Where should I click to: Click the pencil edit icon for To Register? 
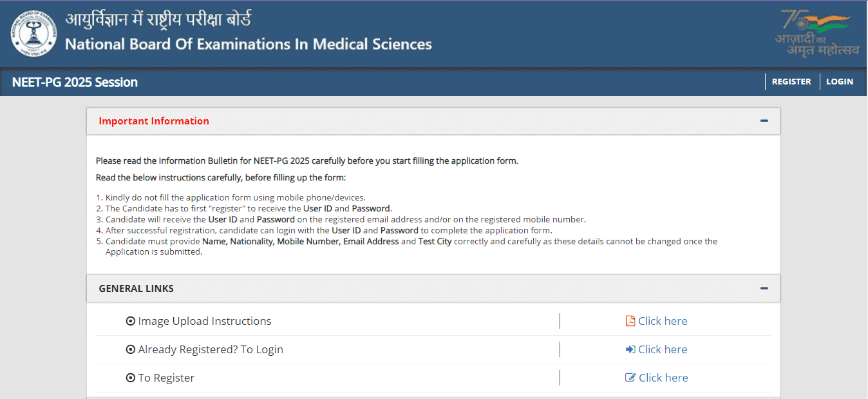[x=630, y=378]
